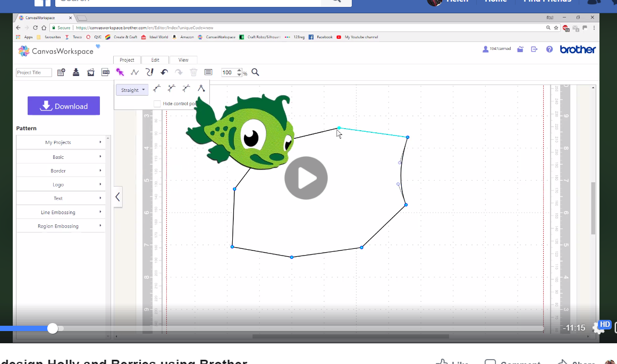The height and width of the screenshot is (364, 617).
Task: Bookmark page with star icon
Action: click(x=556, y=28)
